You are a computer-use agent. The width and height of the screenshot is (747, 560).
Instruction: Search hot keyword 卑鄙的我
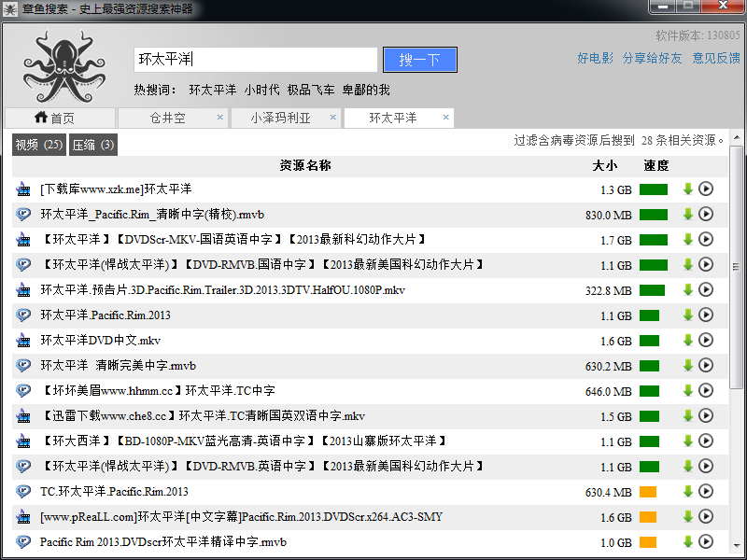coord(366,90)
